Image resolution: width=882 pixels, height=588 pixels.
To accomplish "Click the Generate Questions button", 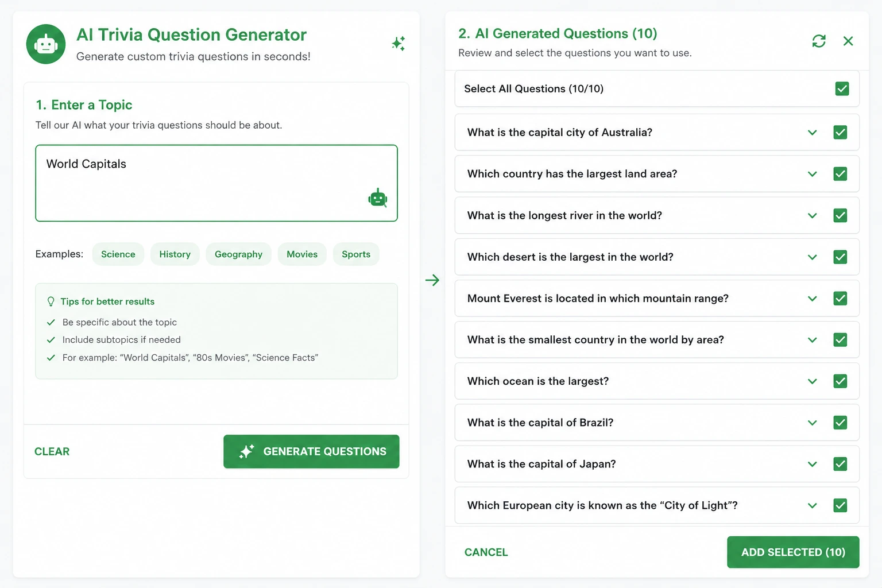I will (x=311, y=451).
